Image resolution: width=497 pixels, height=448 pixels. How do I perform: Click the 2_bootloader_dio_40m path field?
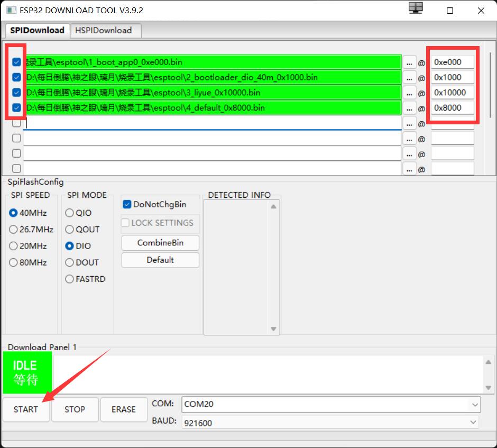point(213,77)
